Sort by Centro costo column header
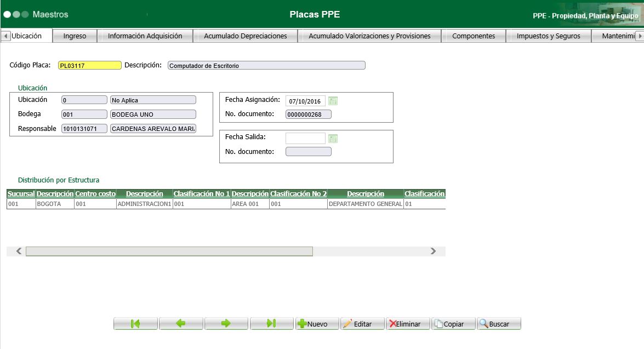644x349 pixels. point(95,194)
